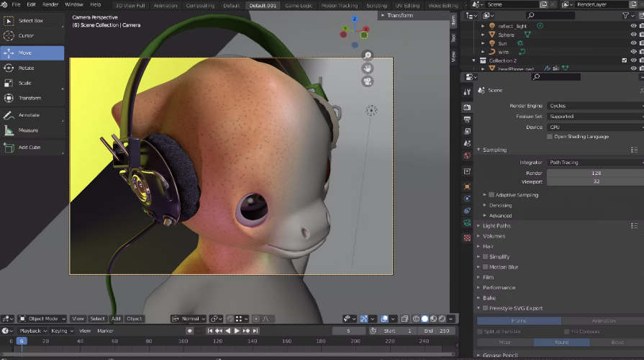Play the animation forward
Viewport: 644px width, 360px height.
[237, 330]
